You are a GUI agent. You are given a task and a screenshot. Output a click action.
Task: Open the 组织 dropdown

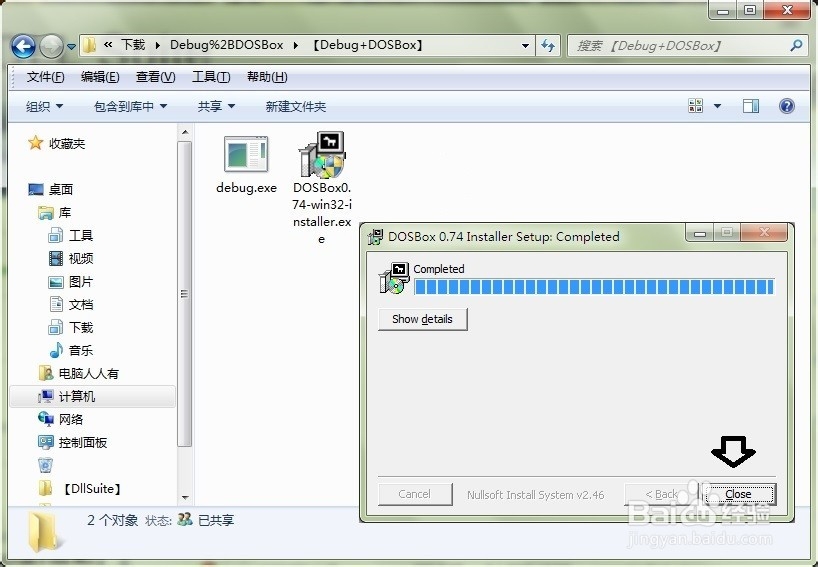coord(44,106)
